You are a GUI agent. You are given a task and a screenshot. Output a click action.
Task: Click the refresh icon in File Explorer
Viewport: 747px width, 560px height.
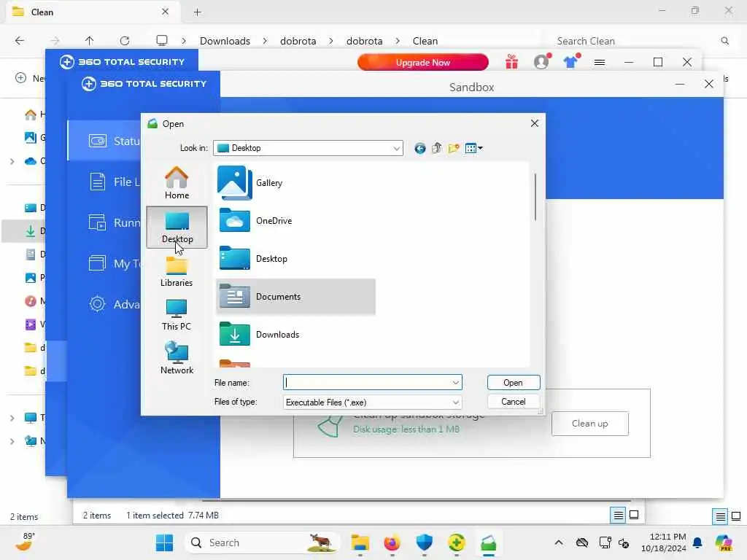coord(125,41)
